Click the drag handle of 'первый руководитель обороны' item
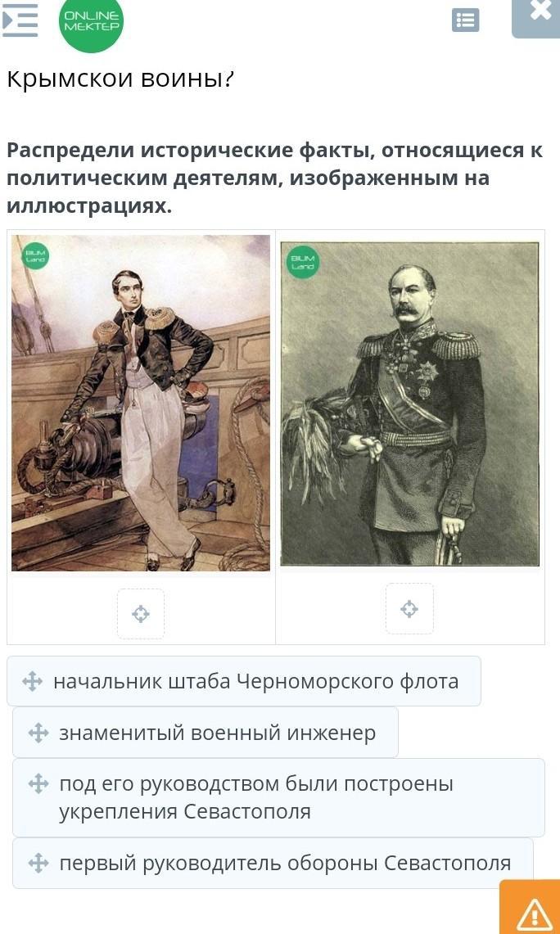560x934 pixels. [38, 863]
